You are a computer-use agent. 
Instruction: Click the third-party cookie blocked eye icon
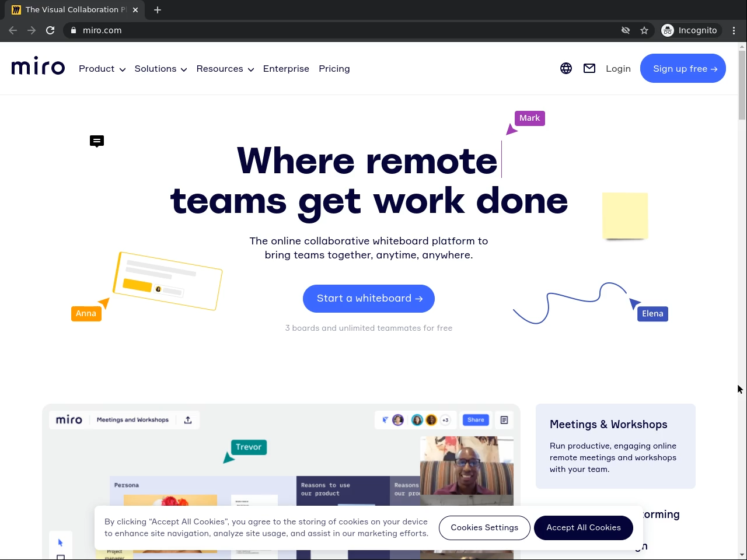click(x=626, y=30)
